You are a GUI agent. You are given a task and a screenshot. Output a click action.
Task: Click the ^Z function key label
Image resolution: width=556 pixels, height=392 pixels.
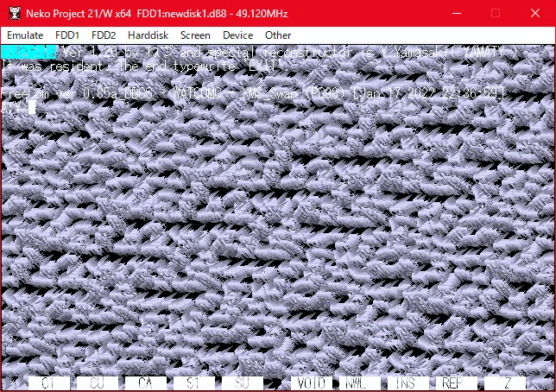(x=504, y=383)
